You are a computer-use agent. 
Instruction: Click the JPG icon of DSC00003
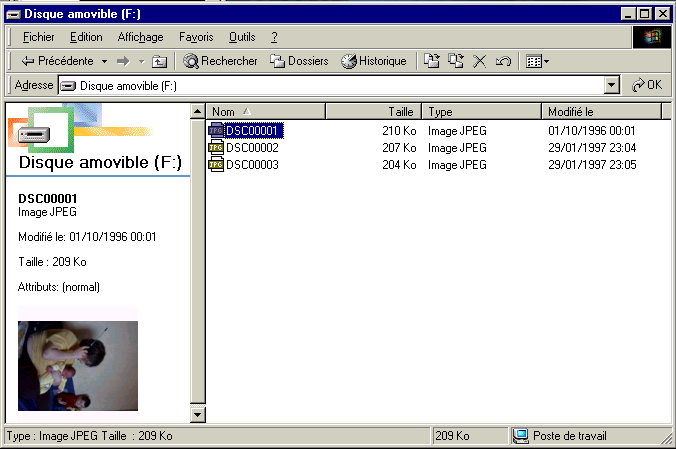(216, 164)
